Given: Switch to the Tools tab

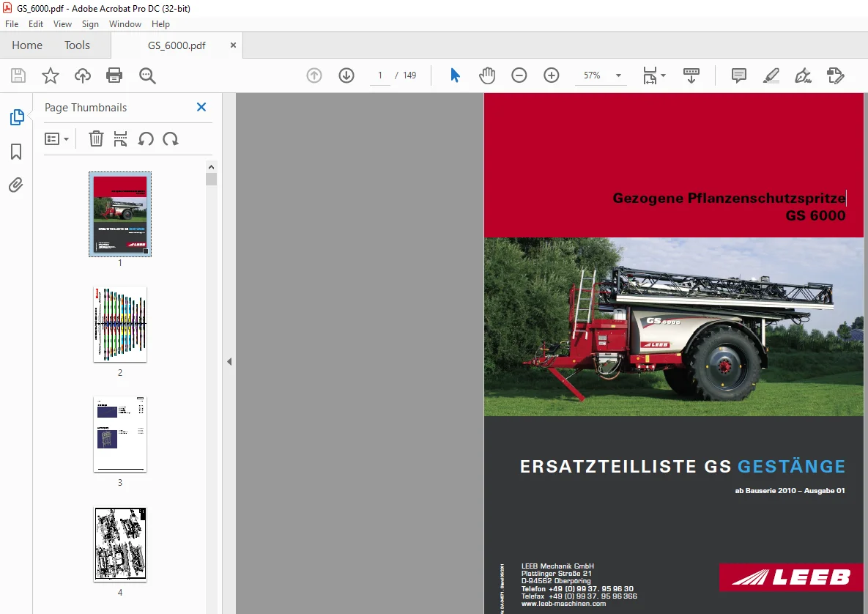Looking at the screenshot, I should click(x=77, y=45).
